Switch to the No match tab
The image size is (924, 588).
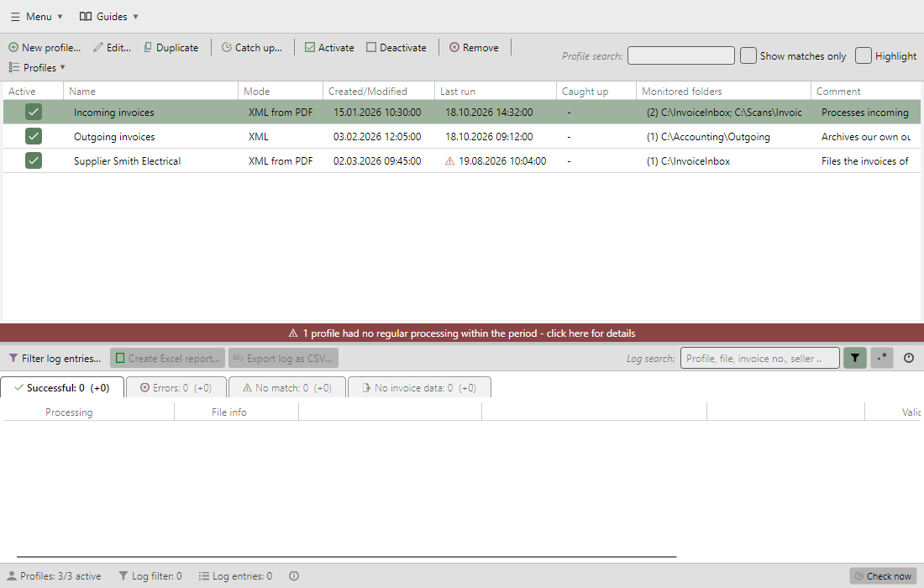coord(287,388)
